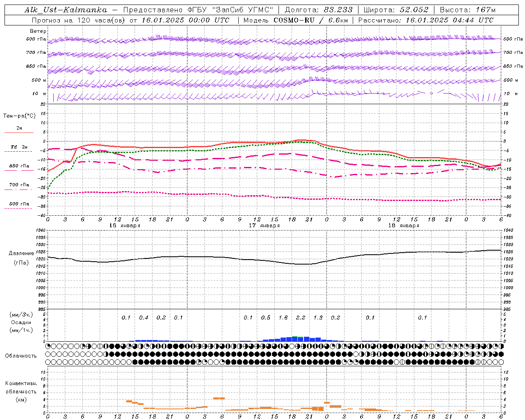This screenshot has height=420, width=525.
Task: Click the "2.2" peak precipitation value
Action: point(301,317)
